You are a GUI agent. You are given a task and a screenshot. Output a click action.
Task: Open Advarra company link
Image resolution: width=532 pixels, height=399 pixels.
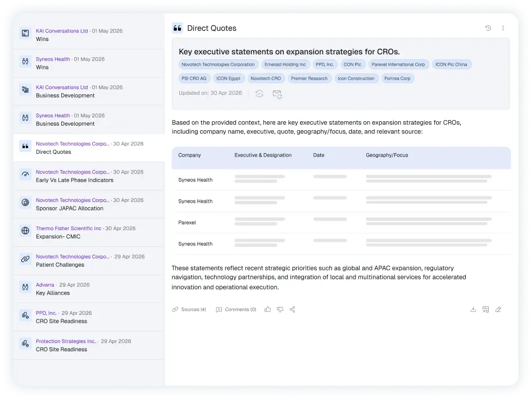[x=45, y=285]
